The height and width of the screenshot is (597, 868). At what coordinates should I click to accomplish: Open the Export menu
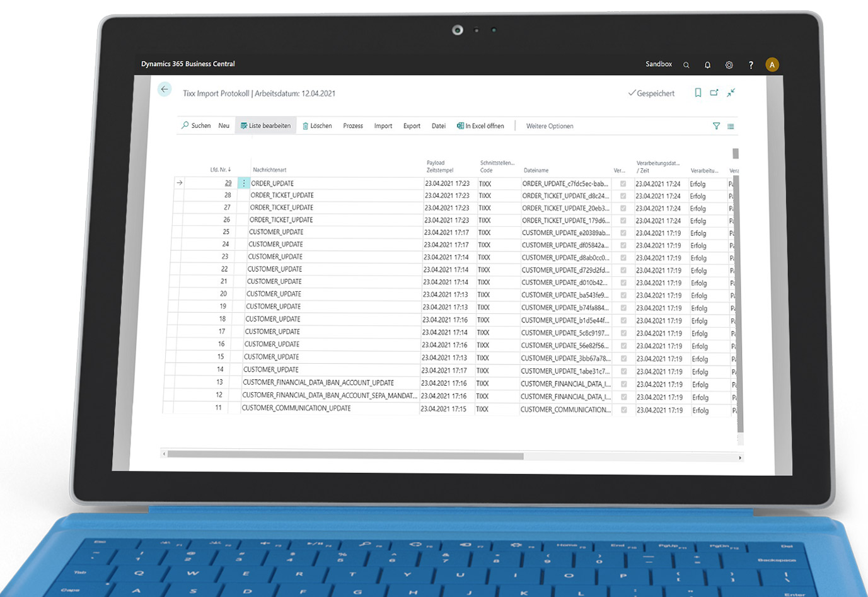tap(412, 126)
